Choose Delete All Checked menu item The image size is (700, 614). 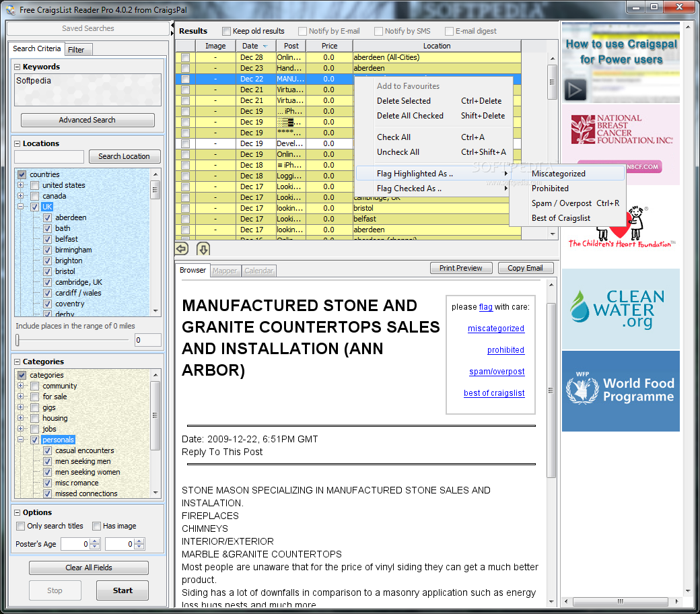pyautogui.click(x=433, y=116)
